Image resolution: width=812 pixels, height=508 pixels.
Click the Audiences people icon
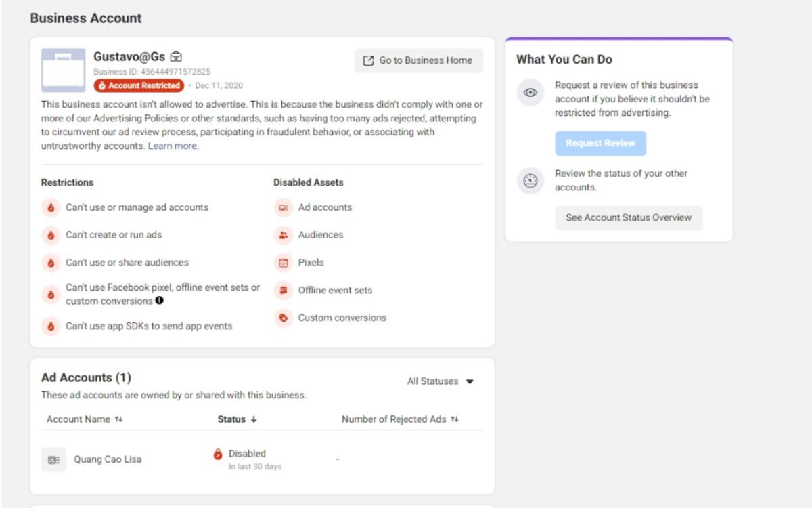[283, 235]
